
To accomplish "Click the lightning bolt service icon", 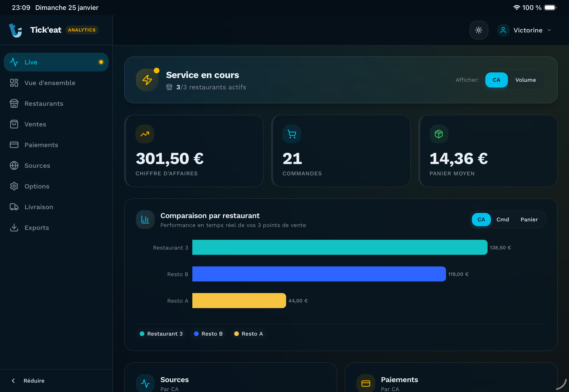I will click(147, 80).
